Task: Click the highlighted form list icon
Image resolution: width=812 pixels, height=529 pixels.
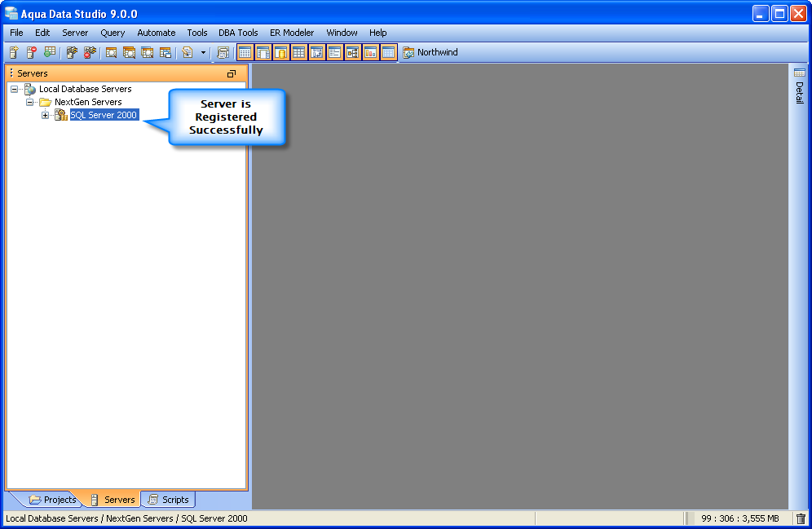Action: [334, 52]
